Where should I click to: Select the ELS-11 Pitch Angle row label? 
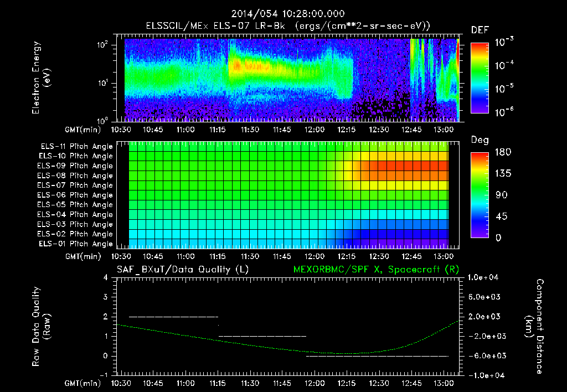point(76,147)
